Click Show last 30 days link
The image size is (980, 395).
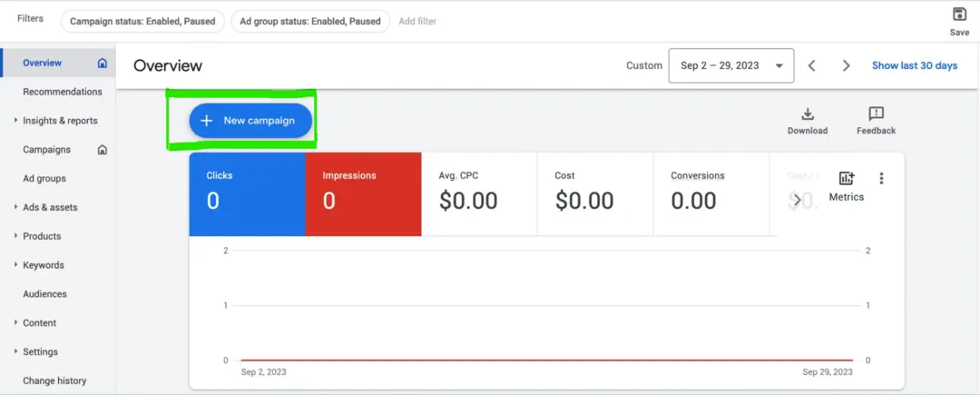pos(915,65)
